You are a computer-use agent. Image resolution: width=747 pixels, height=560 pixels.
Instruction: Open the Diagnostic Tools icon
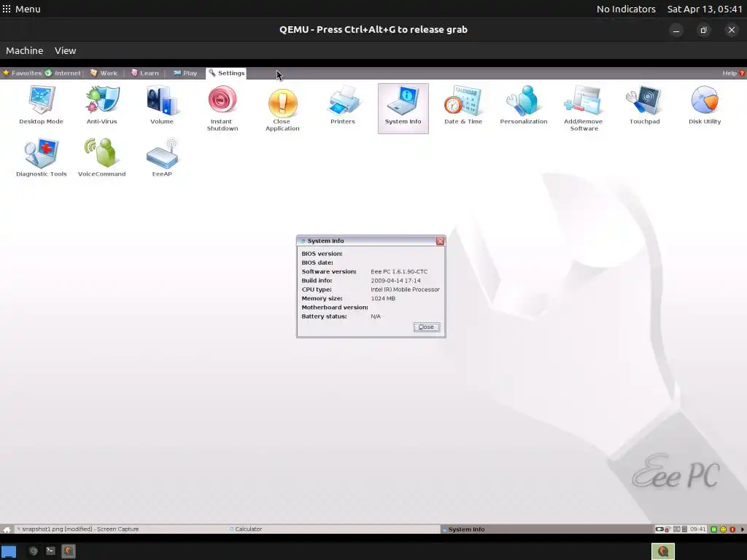(x=41, y=157)
